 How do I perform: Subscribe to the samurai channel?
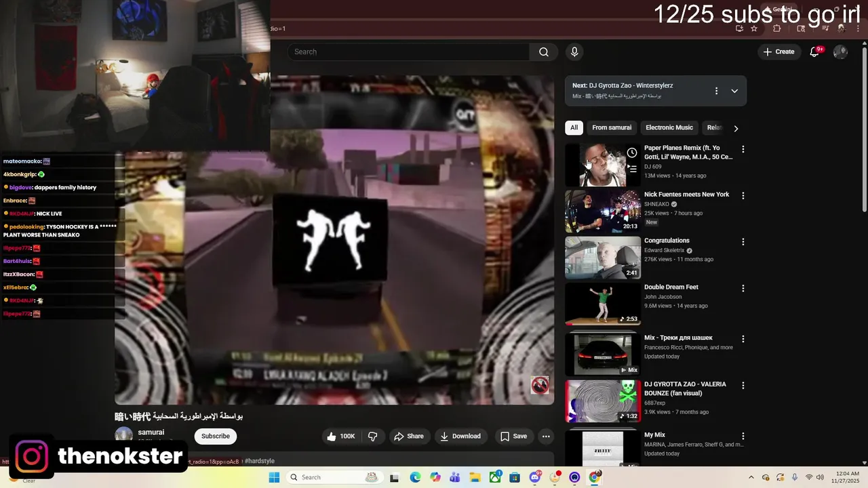[x=216, y=436]
